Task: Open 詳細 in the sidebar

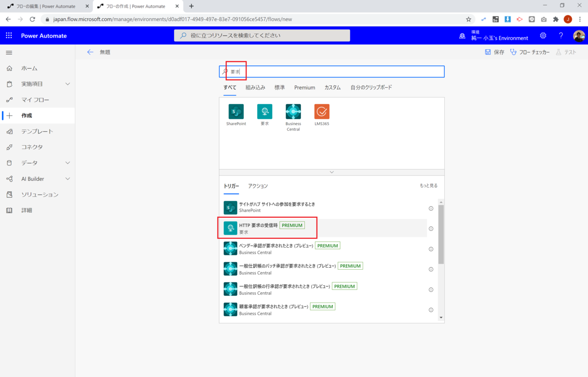Action: tap(38, 210)
